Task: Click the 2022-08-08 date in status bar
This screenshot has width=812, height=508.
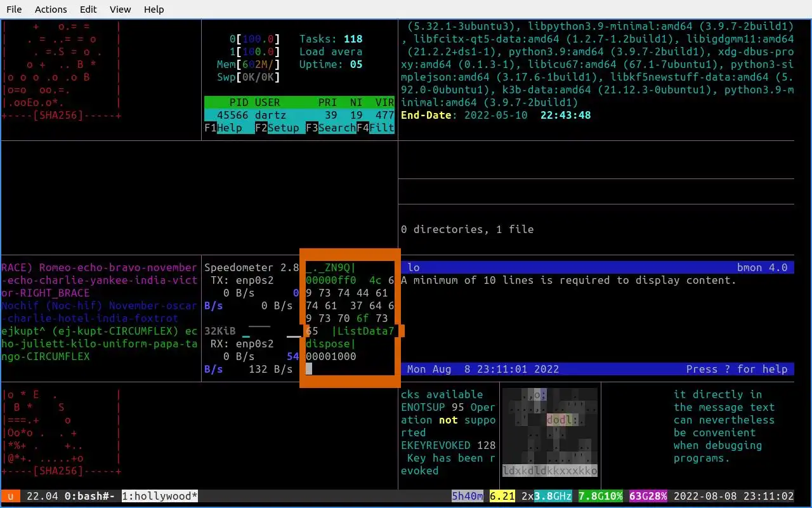Action: [705, 496]
